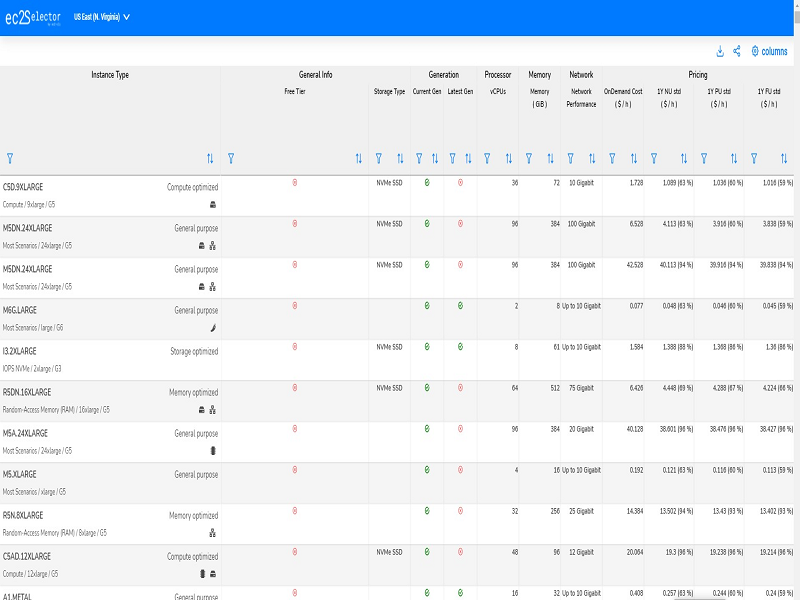Sort by vCPUs column
Screen dimensions: 800x600
pos(509,159)
